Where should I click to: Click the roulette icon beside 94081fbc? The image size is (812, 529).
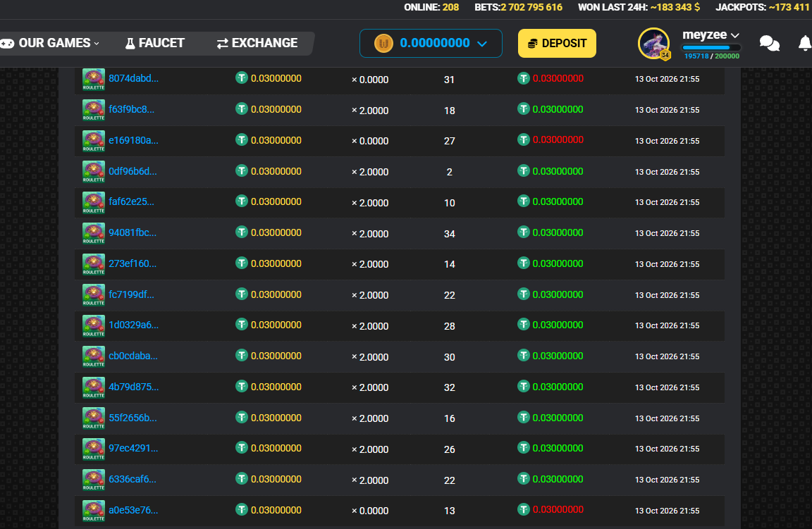tap(94, 233)
